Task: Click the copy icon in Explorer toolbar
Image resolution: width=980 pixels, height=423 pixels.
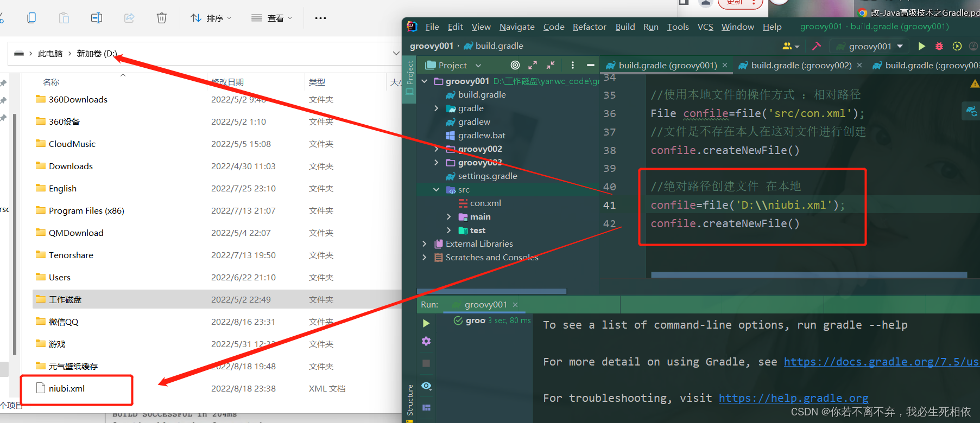Action: 31,18
